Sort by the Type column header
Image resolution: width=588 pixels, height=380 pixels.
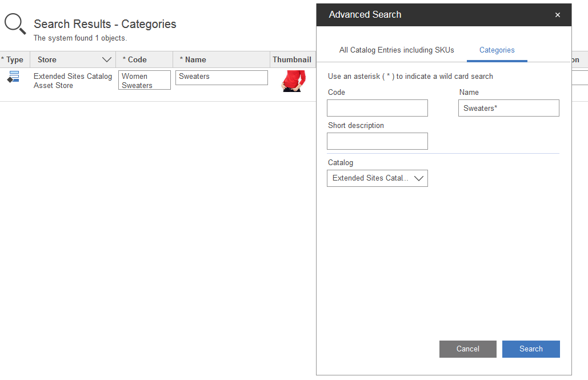pyautogui.click(x=14, y=59)
